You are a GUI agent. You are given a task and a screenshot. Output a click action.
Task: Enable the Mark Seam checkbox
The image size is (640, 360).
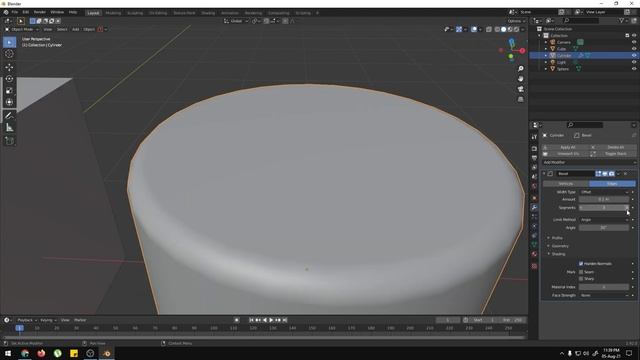pos(581,272)
